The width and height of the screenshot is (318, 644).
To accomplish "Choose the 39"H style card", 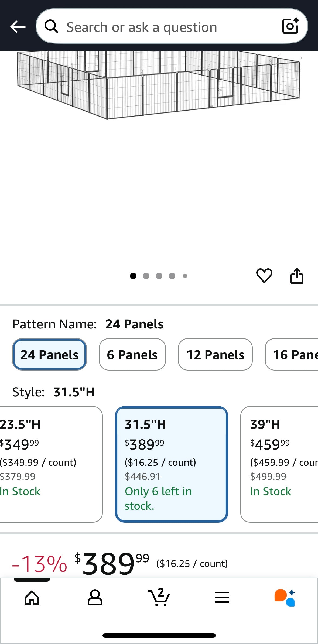I will (279, 464).
